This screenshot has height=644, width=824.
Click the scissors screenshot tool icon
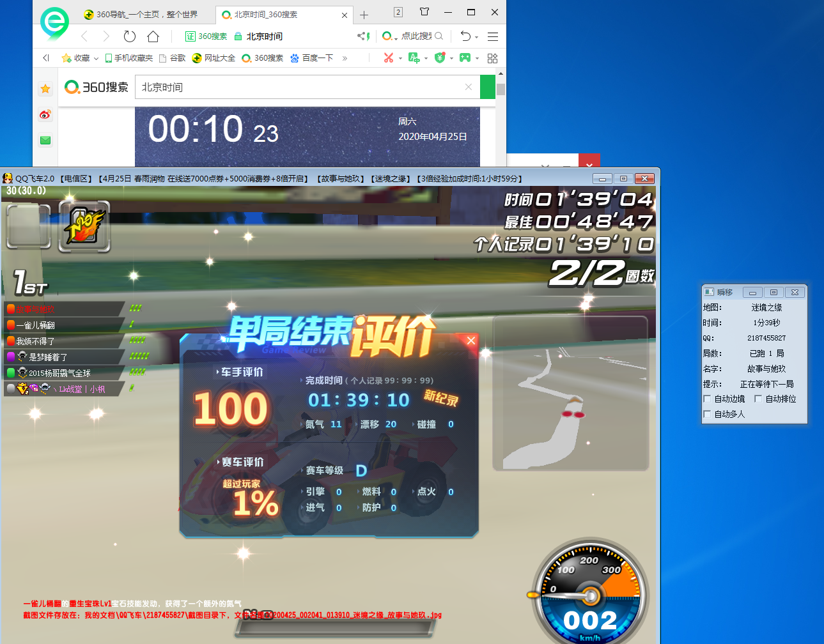(x=388, y=57)
